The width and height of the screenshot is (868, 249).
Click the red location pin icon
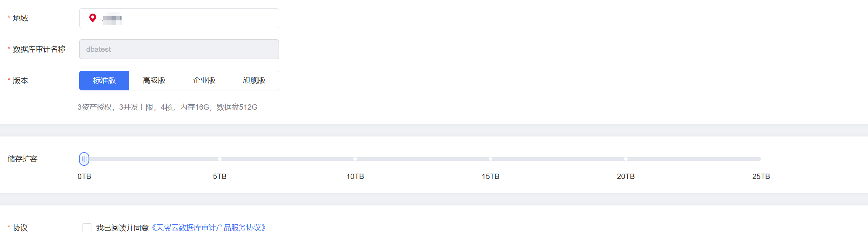click(x=92, y=18)
